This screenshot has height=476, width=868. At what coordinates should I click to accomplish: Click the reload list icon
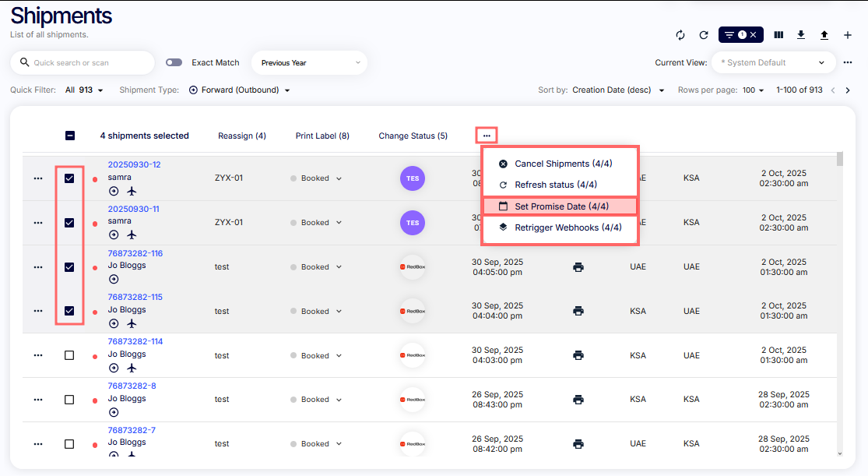[x=703, y=35]
